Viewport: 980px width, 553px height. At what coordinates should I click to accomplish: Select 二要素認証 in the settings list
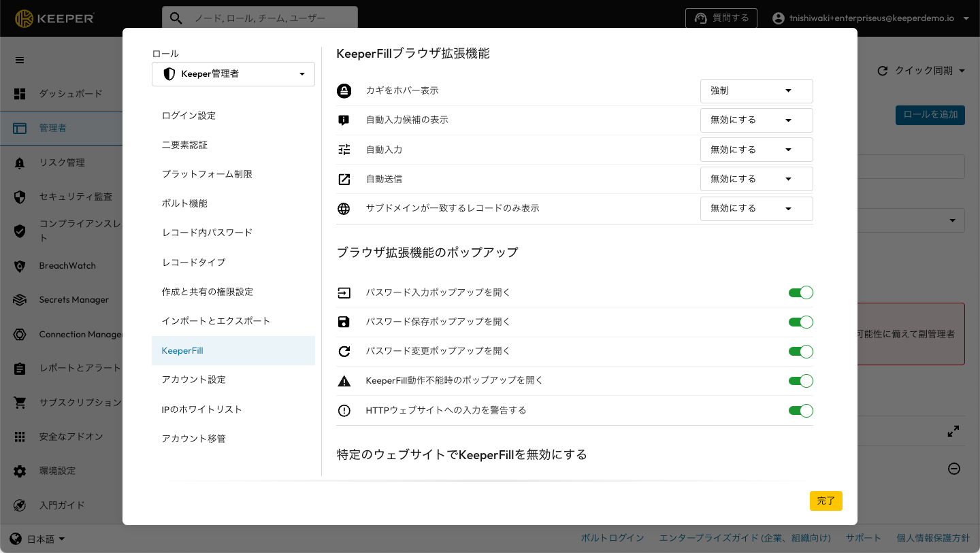point(184,145)
